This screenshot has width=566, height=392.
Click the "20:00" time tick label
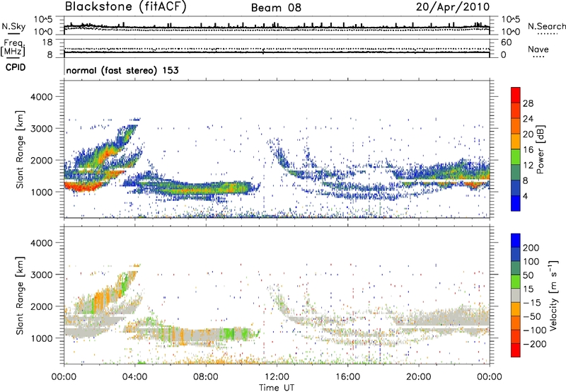[x=418, y=377]
